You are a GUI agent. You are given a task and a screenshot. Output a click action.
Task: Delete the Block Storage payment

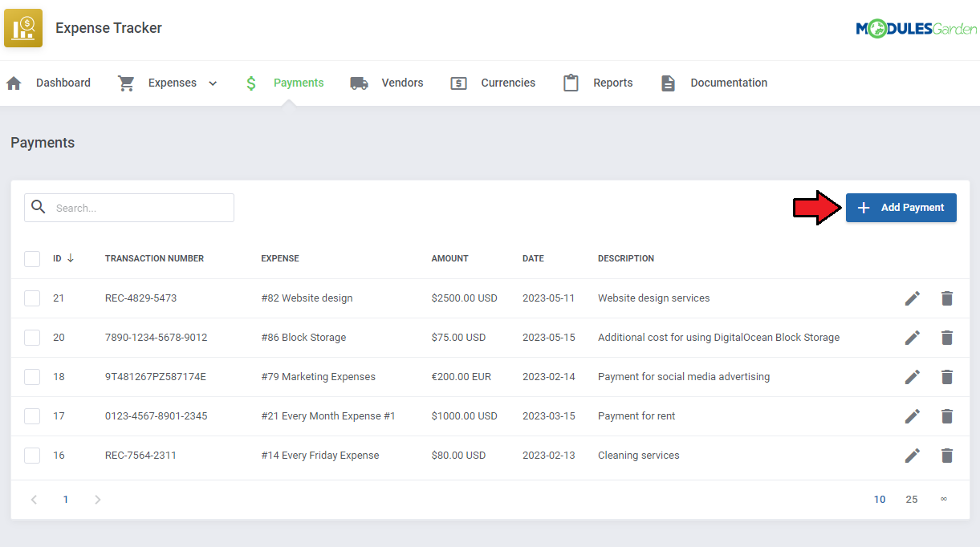pyautogui.click(x=947, y=338)
